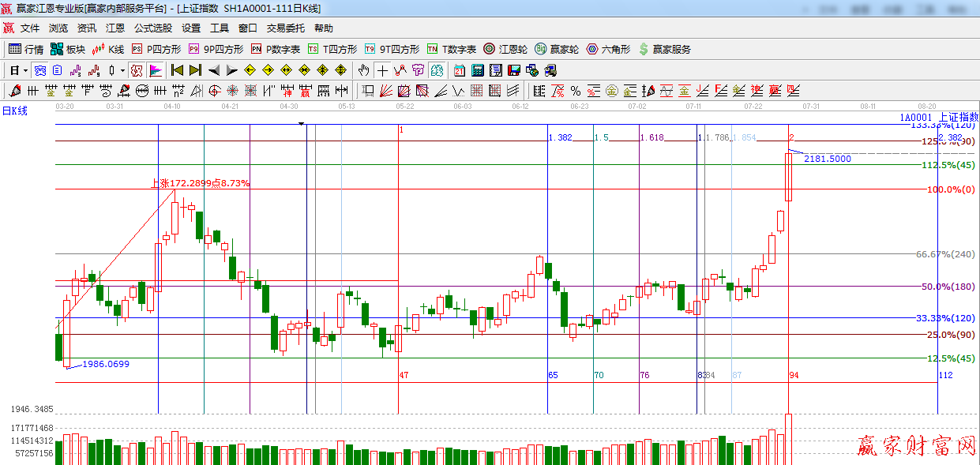Expand the candlestick type dropdown arrow
This screenshot has width=980, height=465.
pos(122,70)
